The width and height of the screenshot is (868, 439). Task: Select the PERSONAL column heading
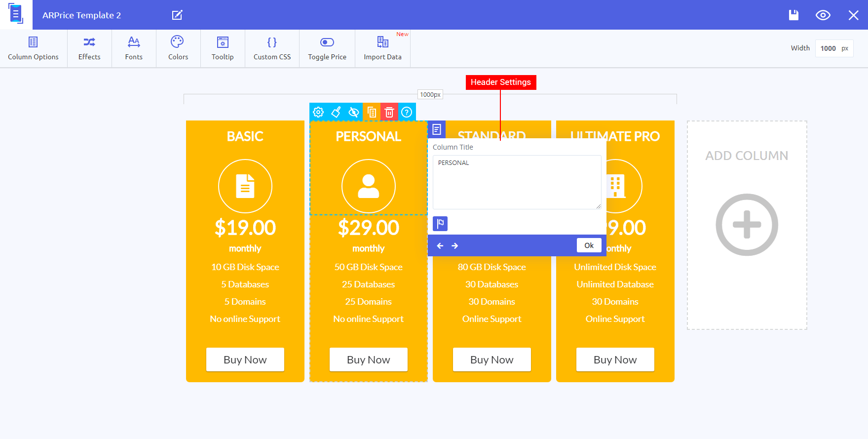tap(369, 136)
